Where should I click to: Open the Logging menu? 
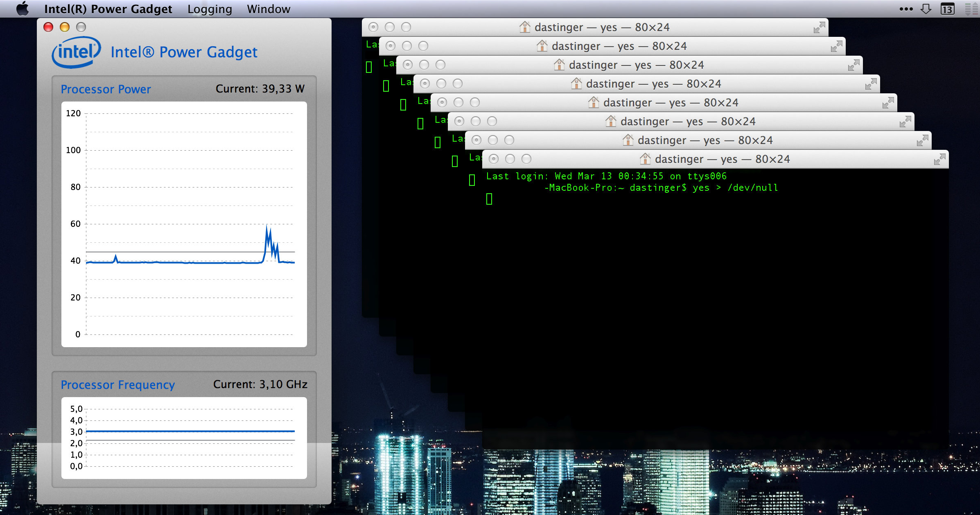[210, 9]
